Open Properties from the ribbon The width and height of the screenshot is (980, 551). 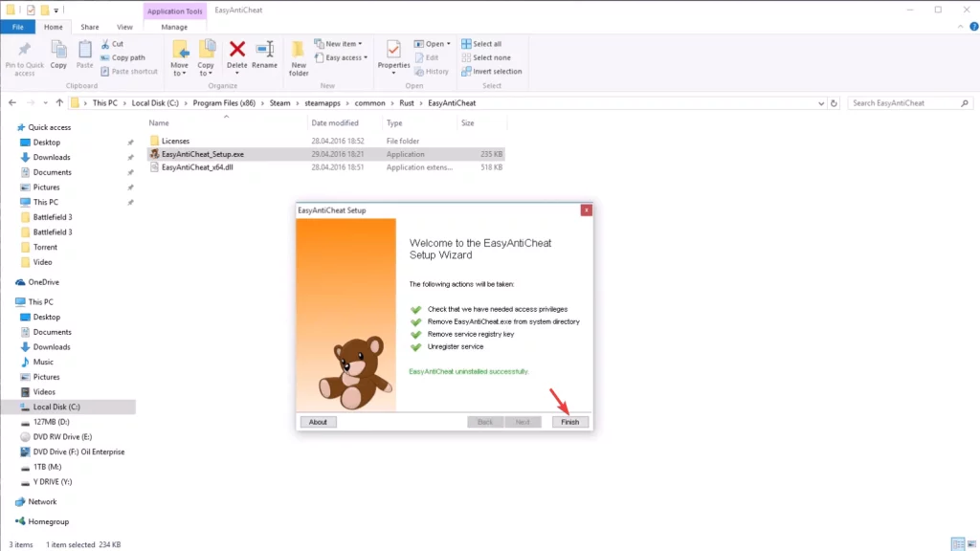tap(393, 55)
